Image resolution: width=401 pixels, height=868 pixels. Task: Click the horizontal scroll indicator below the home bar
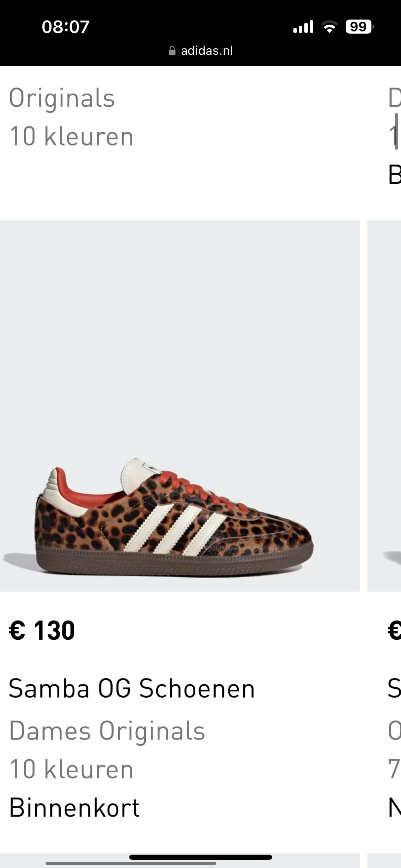(x=131, y=863)
